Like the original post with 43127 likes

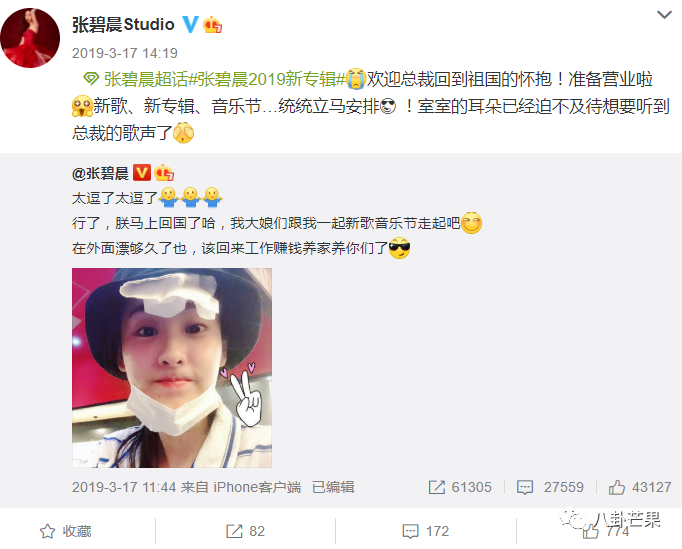640,487
